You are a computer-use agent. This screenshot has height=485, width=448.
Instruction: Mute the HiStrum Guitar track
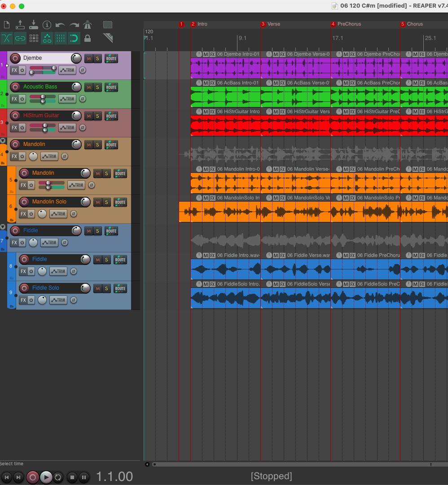tap(89, 116)
